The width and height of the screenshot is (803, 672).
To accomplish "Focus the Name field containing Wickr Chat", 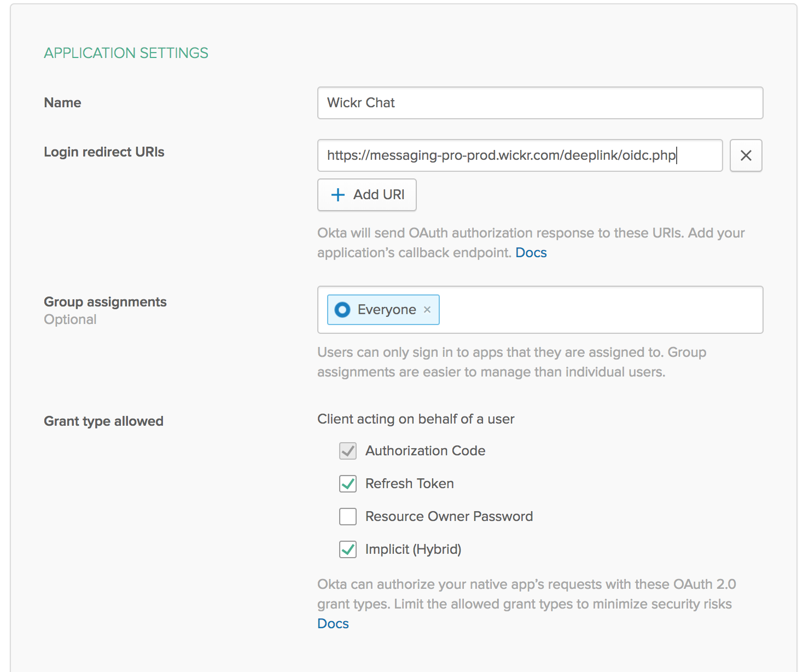I will (x=540, y=103).
